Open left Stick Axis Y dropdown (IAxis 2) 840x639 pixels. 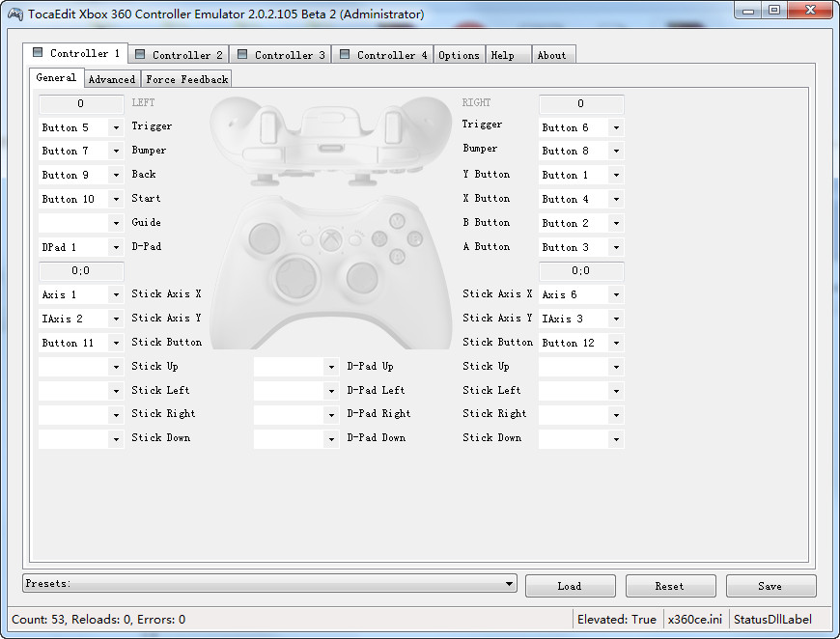coord(116,319)
